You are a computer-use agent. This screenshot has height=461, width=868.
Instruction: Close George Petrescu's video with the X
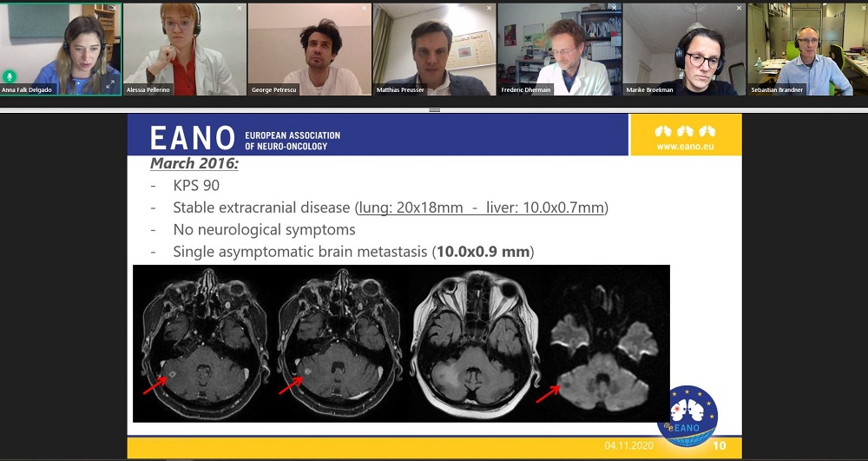click(365, 9)
